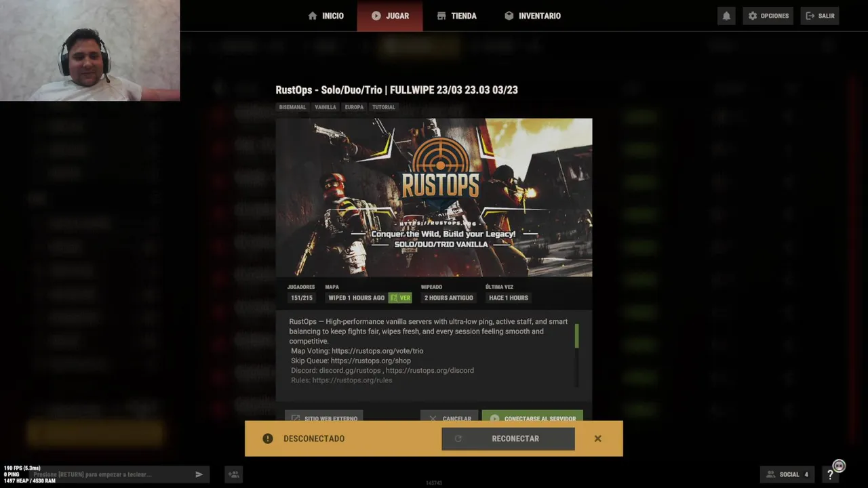The image size is (868, 488).
Task: Click the question mark help icon
Action: pos(830,474)
